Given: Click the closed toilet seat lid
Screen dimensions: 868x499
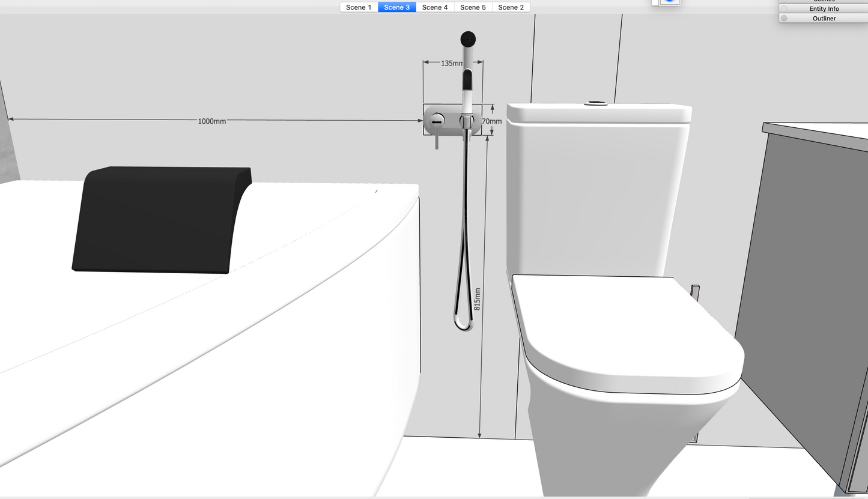Looking at the screenshot, I should click(628, 334).
